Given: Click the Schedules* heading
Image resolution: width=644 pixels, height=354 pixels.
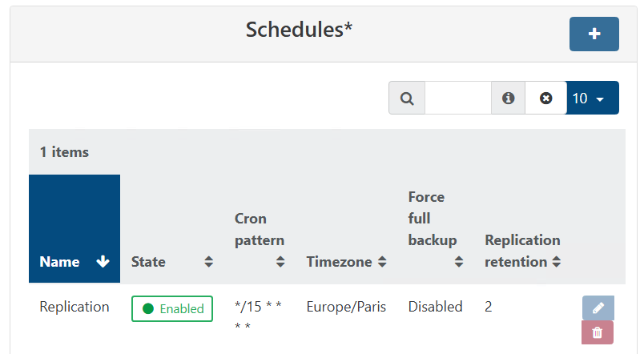Looking at the screenshot, I should pos(299,30).
